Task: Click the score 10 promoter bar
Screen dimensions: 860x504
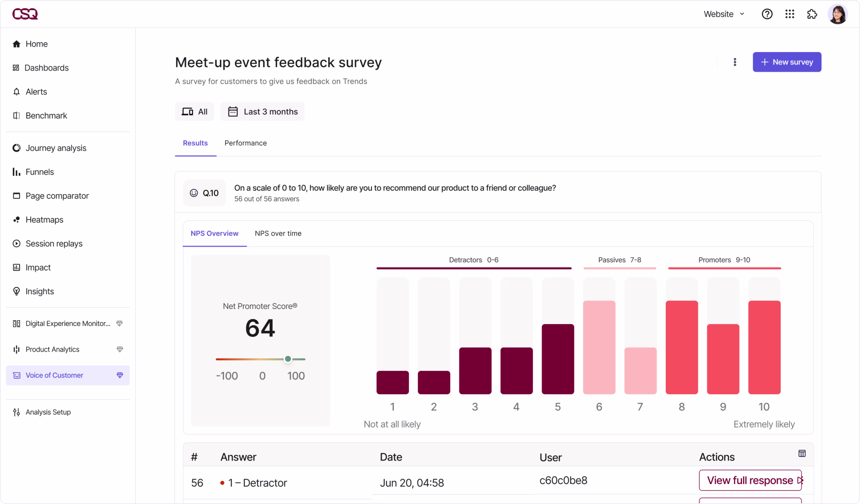Action: 764,347
